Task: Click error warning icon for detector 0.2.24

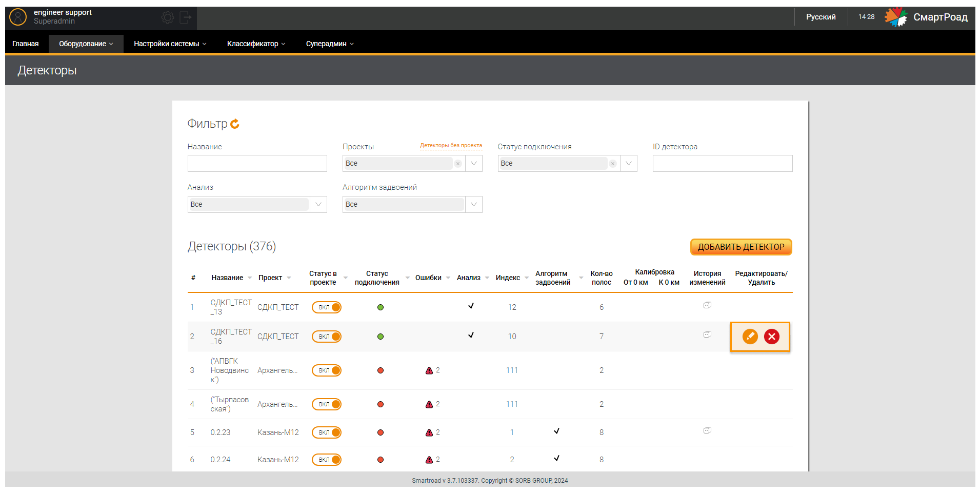Action: tap(429, 460)
